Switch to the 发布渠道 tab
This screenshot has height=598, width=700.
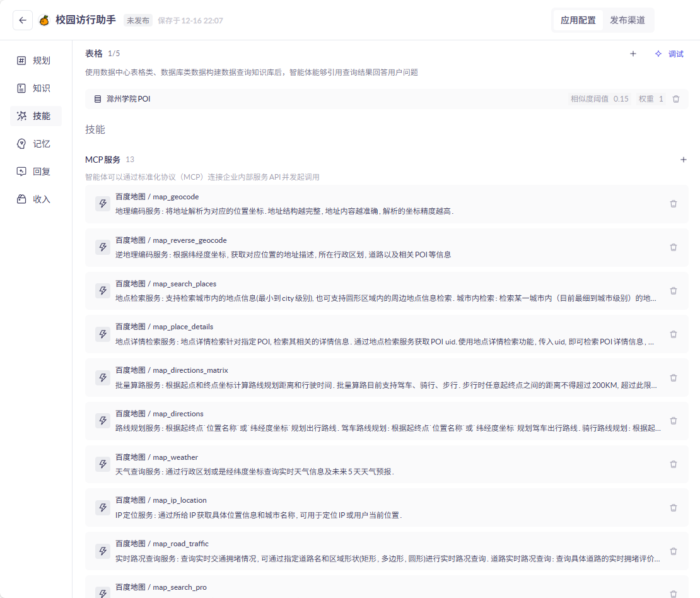(x=627, y=20)
